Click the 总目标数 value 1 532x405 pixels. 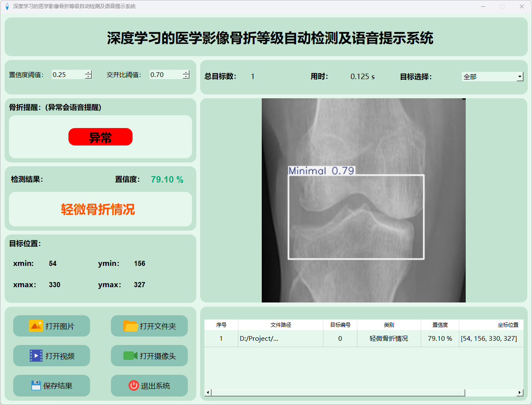pyautogui.click(x=253, y=77)
